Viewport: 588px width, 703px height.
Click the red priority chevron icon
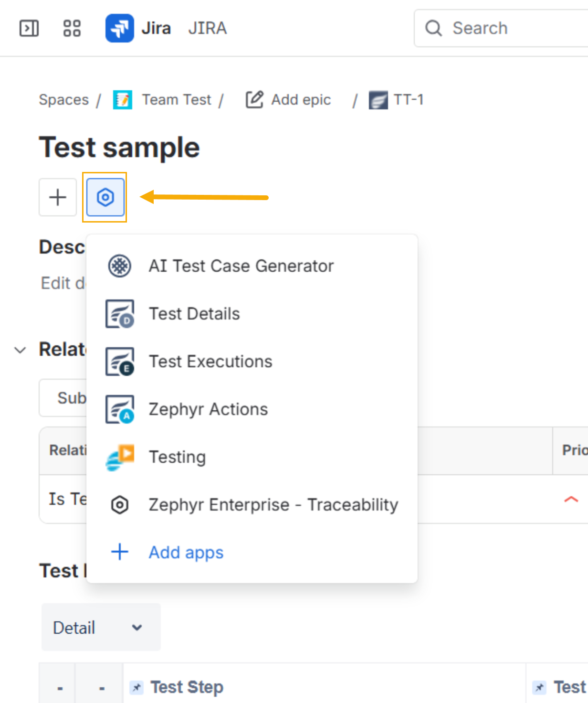click(571, 499)
